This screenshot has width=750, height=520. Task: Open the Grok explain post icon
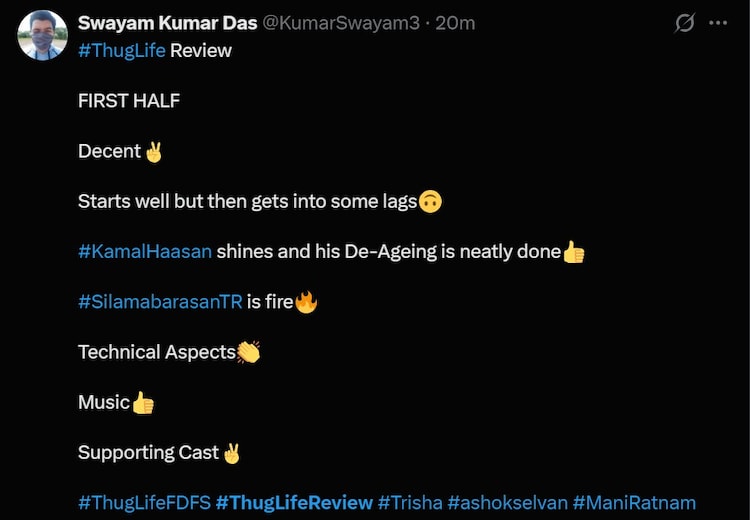[685, 23]
